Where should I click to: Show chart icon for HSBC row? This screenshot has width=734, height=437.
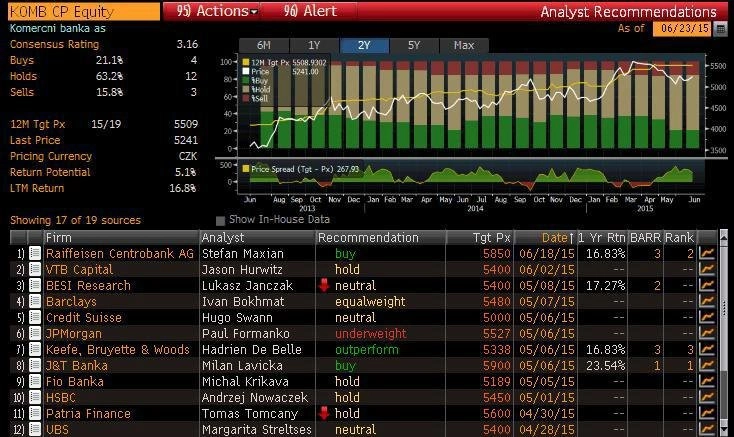[707, 397]
